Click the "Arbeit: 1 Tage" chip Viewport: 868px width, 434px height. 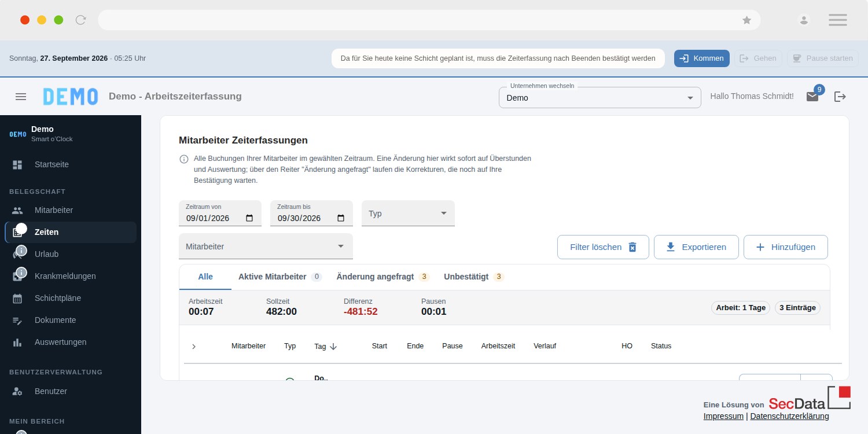coord(741,308)
